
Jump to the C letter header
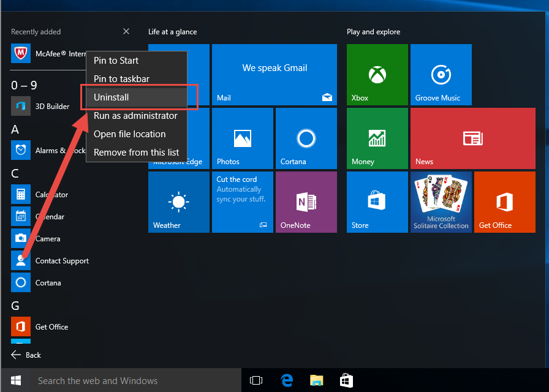(15, 173)
